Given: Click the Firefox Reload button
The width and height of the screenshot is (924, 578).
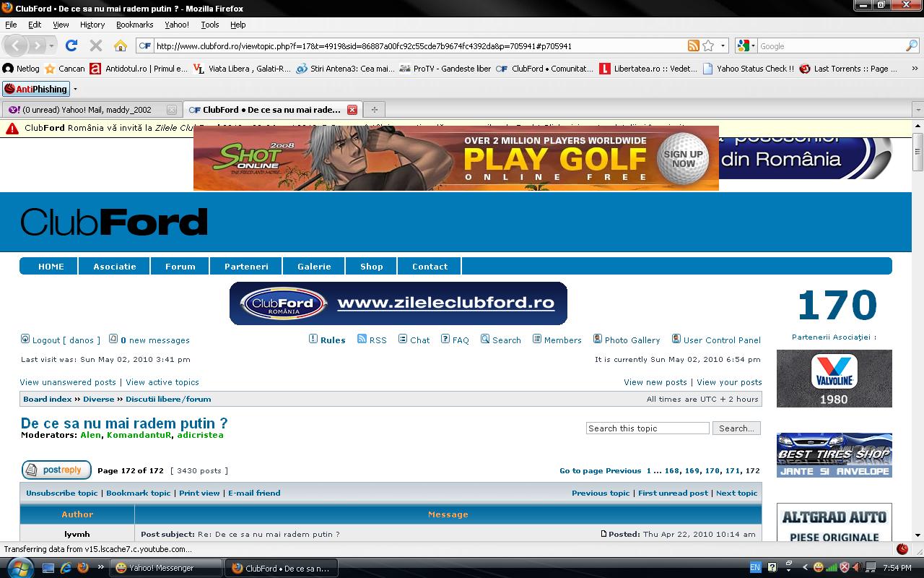Looking at the screenshot, I should pyautogui.click(x=71, y=46).
